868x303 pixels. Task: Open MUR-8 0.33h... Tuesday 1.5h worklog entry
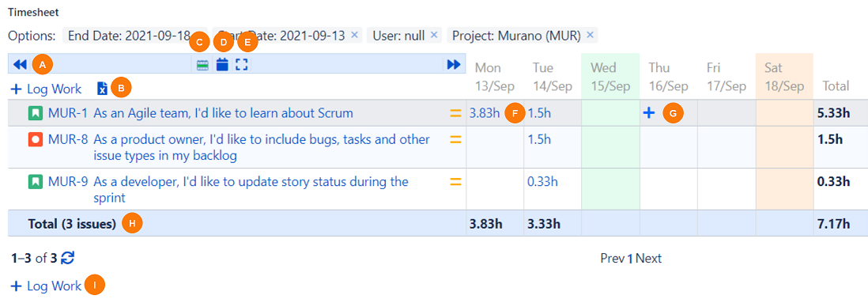click(539, 140)
